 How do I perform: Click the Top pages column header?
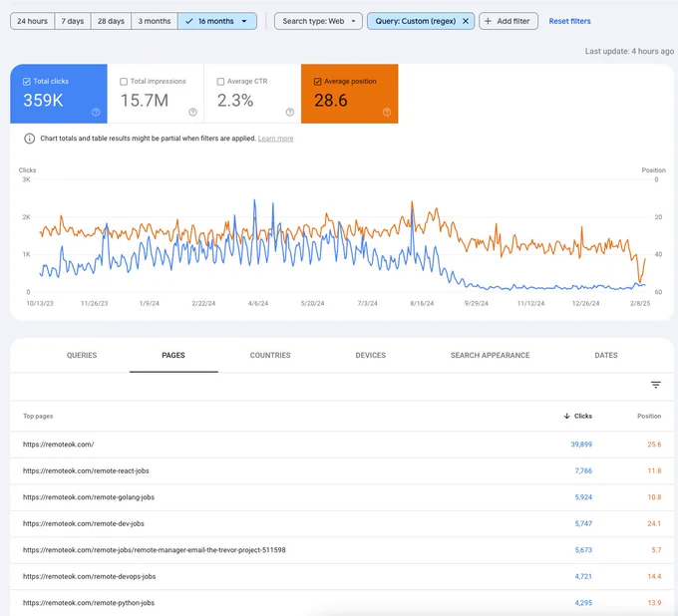click(38, 416)
